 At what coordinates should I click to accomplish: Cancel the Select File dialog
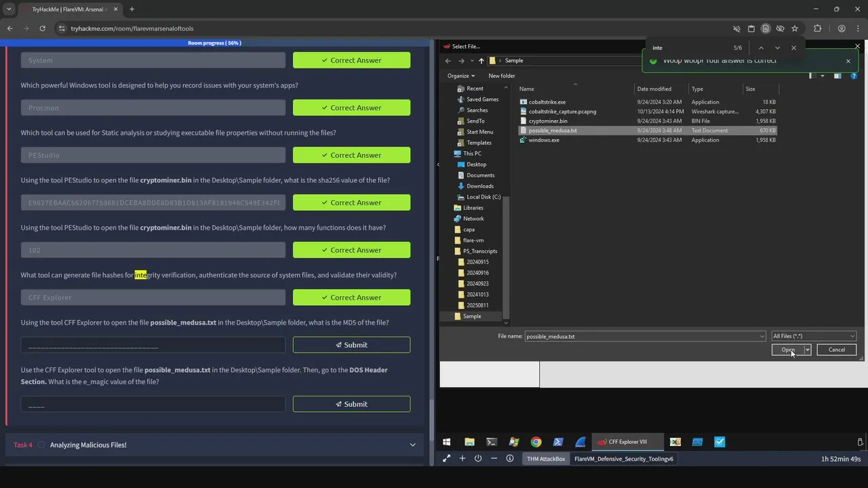pyautogui.click(x=837, y=350)
